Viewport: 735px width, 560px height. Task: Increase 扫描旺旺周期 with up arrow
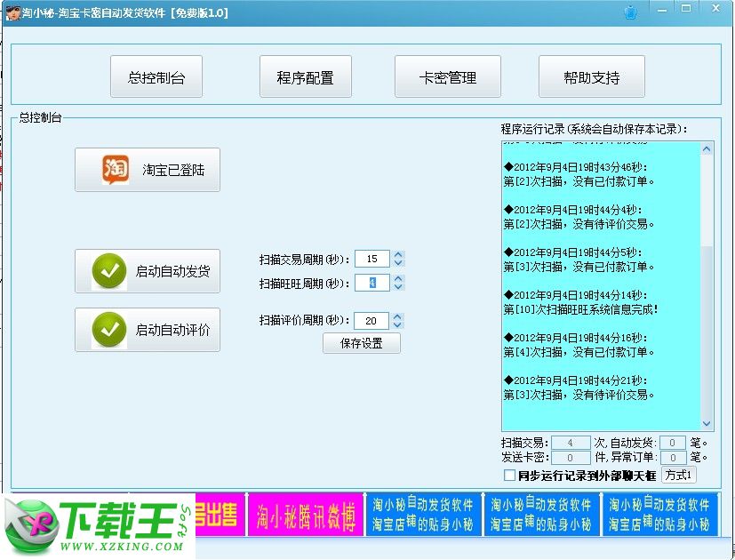point(398,278)
